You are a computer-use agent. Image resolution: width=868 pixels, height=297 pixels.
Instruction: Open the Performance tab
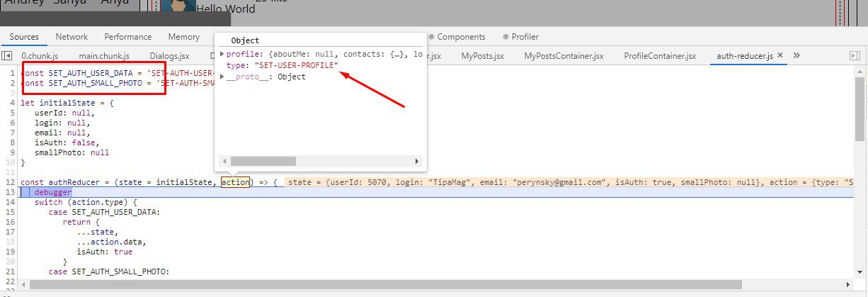(x=128, y=37)
